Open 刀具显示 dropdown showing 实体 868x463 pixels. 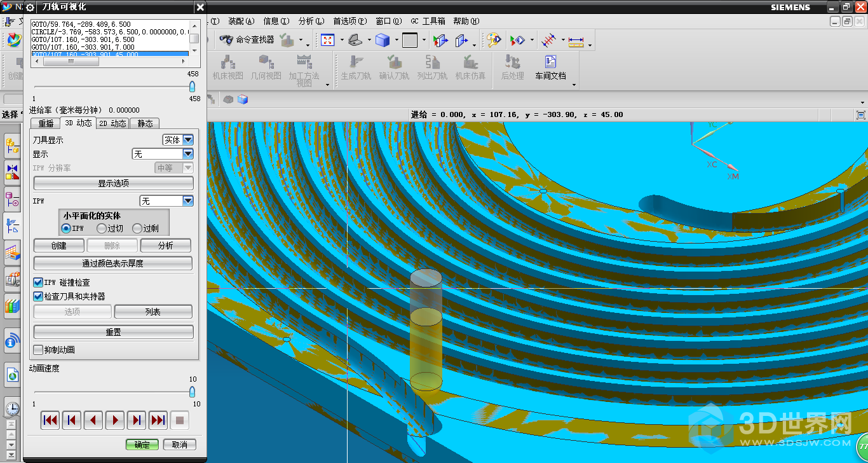178,140
